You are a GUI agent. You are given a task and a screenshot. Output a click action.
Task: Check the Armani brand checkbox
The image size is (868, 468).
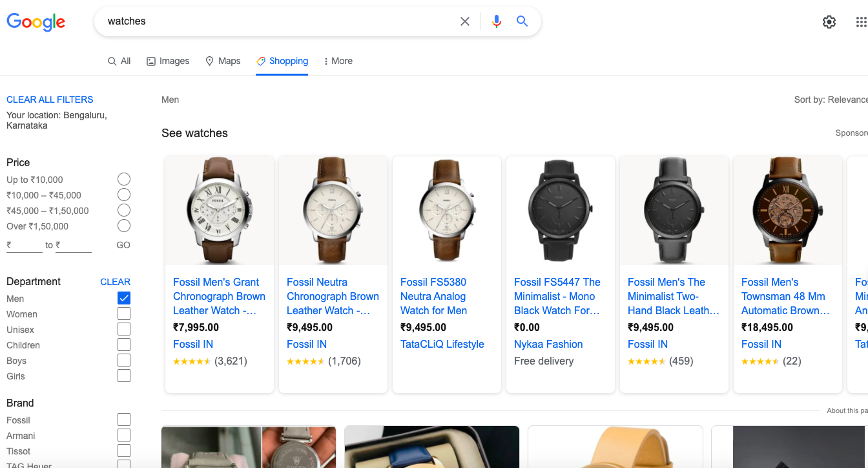[124, 435]
